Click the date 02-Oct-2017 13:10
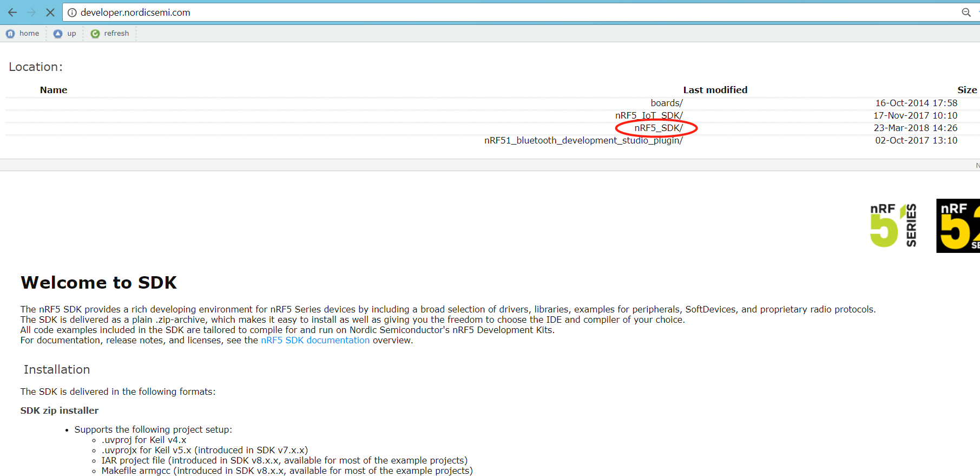Image resolution: width=980 pixels, height=476 pixels. click(916, 140)
